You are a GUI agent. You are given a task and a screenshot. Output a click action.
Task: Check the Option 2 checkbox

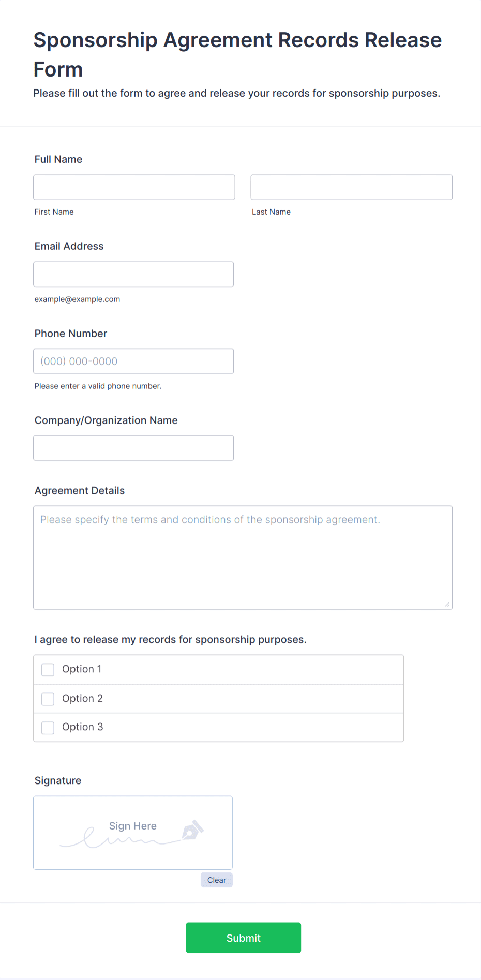pos(47,699)
